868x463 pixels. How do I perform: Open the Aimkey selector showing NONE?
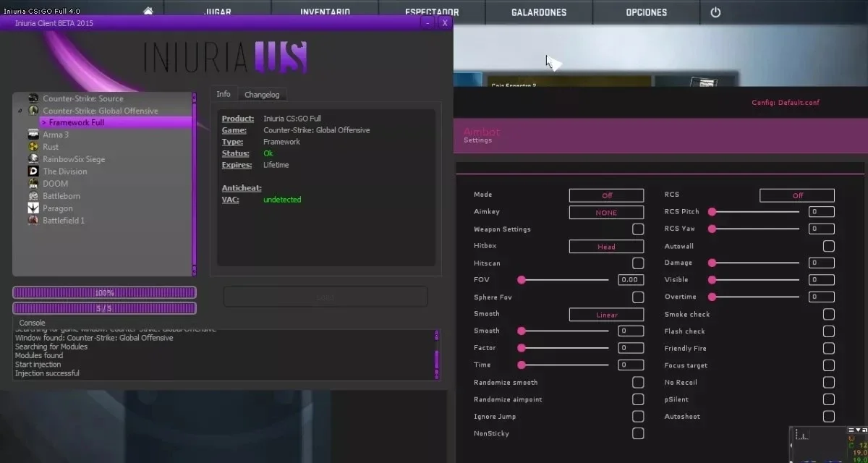point(606,213)
